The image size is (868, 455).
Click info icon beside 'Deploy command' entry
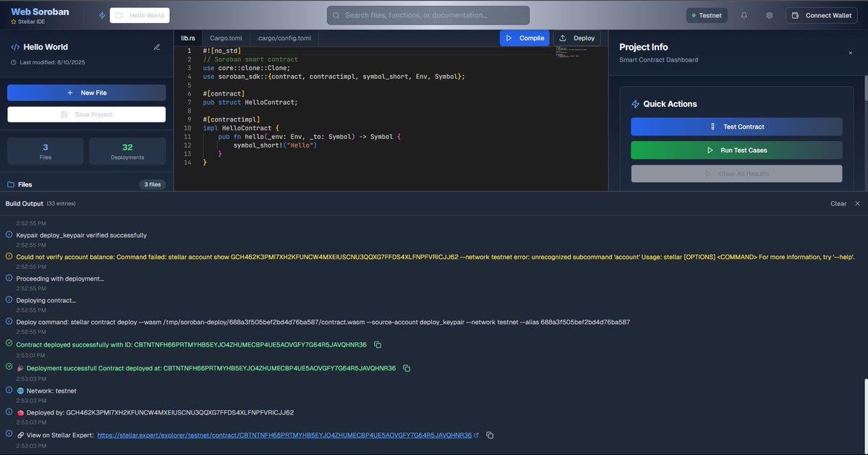(9, 321)
